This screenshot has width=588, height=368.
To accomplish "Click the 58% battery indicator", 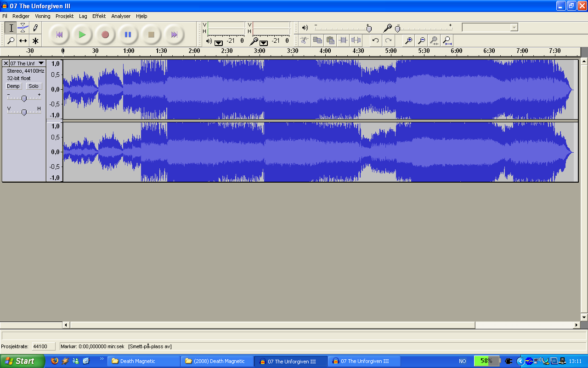I will coord(486,361).
